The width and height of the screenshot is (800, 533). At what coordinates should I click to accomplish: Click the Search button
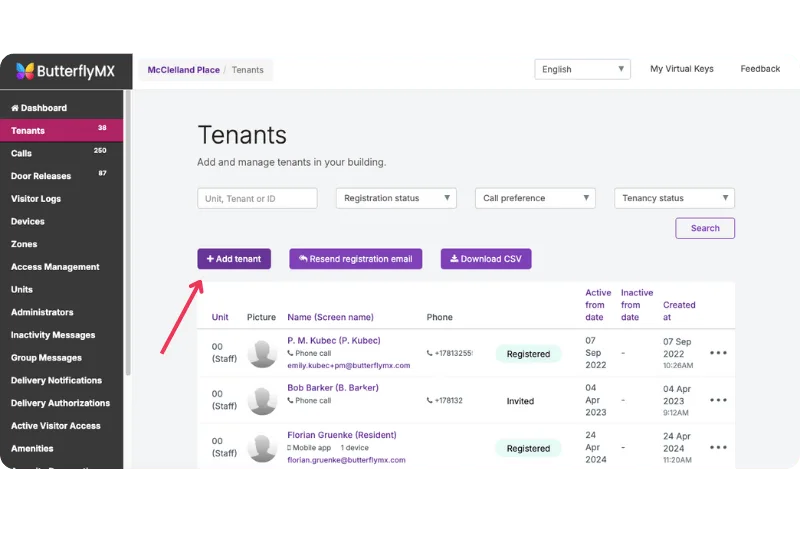(x=705, y=228)
